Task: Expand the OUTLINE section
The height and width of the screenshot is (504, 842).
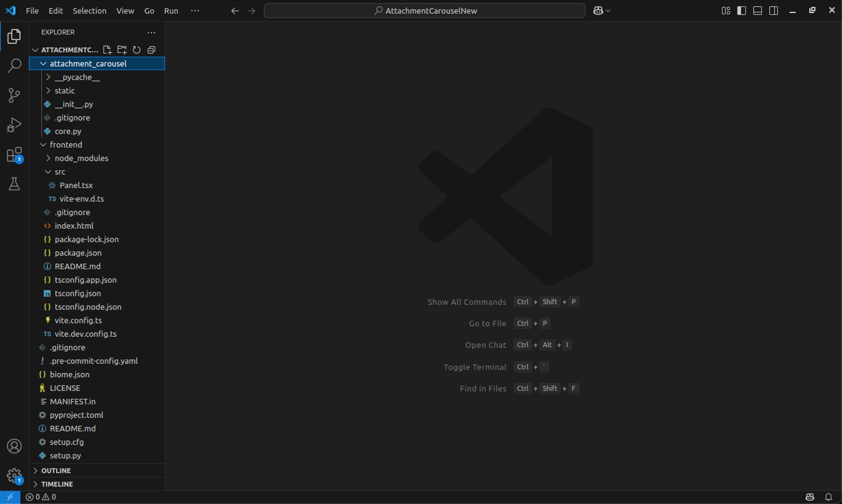Action: [x=56, y=471]
